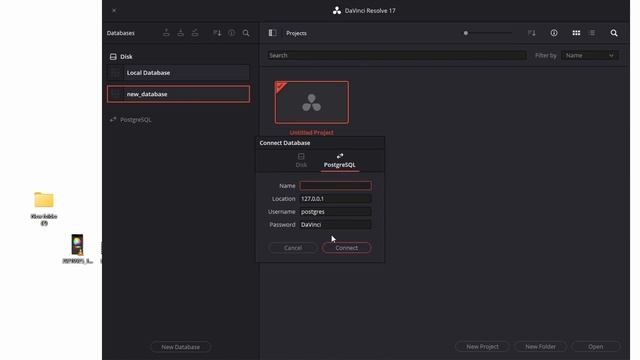Click the Password field showing DaVinci
The image size is (640, 360).
tap(336, 225)
